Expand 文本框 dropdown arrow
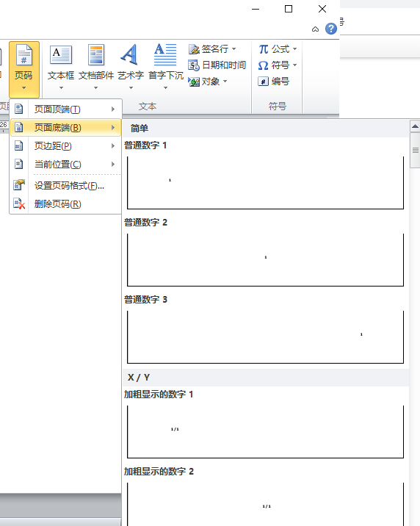Screen dimensions: 420x526 [x=61, y=88]
